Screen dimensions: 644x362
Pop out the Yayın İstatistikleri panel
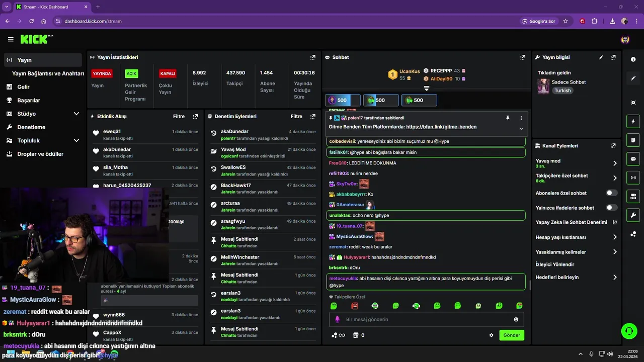click(x=313, y=57)
